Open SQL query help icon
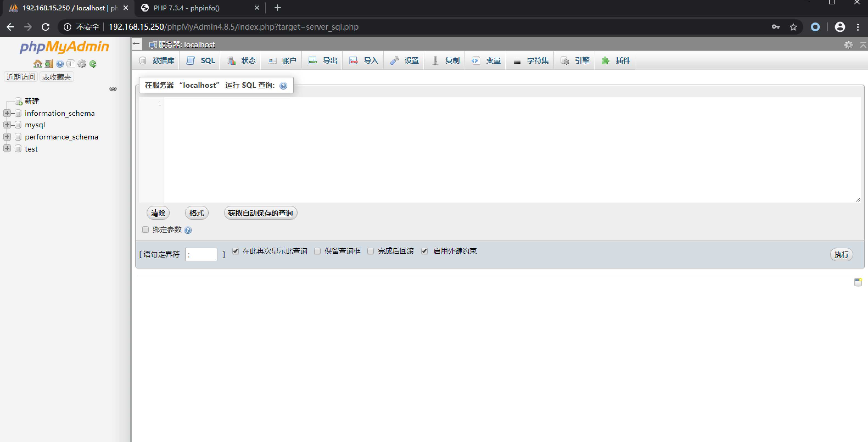The height and width of the screenshot is (442, 868). click(283, 86)
